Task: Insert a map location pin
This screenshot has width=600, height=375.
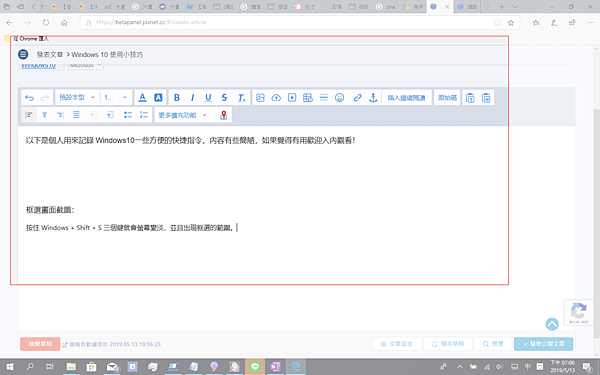Action: (x=224, y=115)
